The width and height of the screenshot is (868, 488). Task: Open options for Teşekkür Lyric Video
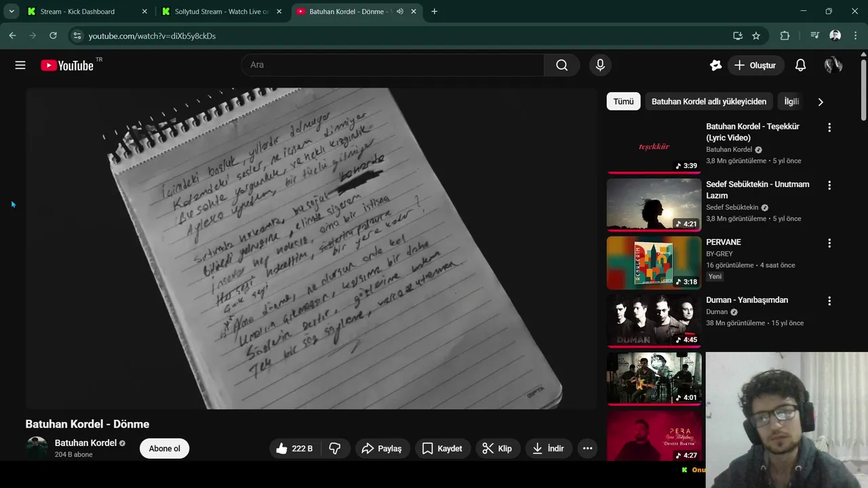(829, 127)
